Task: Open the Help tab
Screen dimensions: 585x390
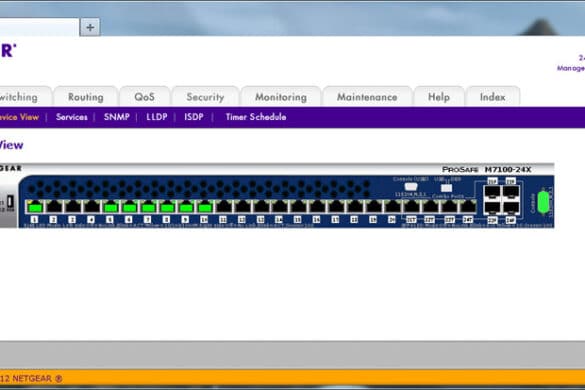Action: point(439,97)
